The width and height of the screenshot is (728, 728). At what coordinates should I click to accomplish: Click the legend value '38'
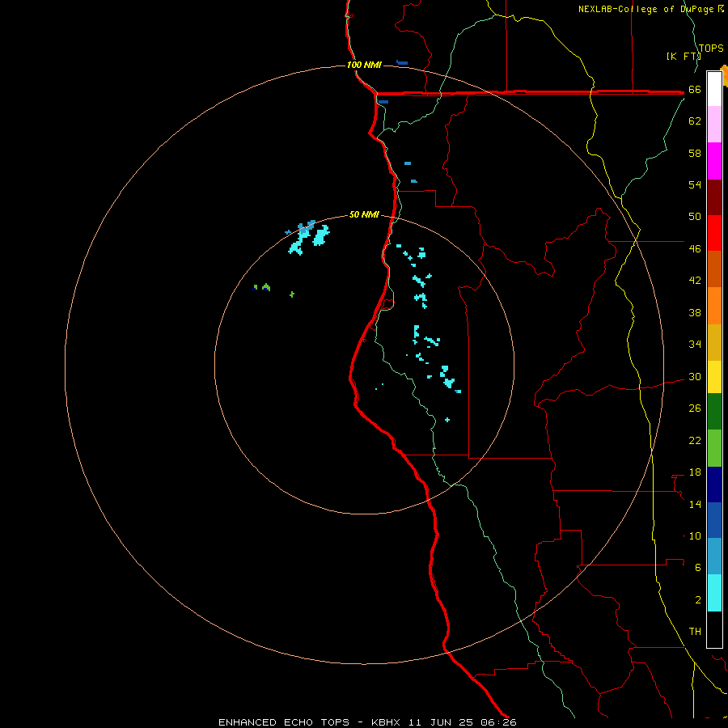695,312
